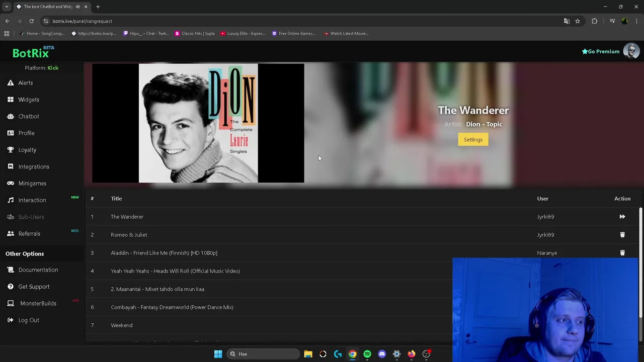Open the botrix.live/p bookmark
Screen dimensions: 644x362
tap(94, 34)
